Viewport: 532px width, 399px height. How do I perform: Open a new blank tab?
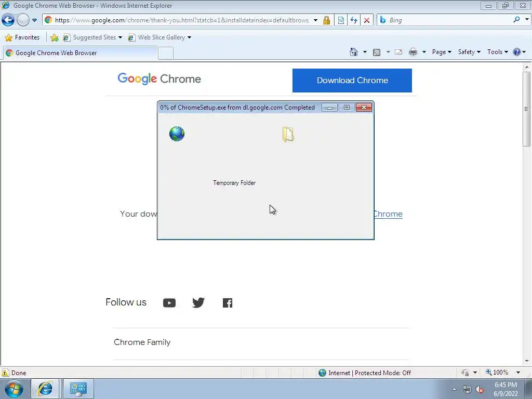coord(166,54)
